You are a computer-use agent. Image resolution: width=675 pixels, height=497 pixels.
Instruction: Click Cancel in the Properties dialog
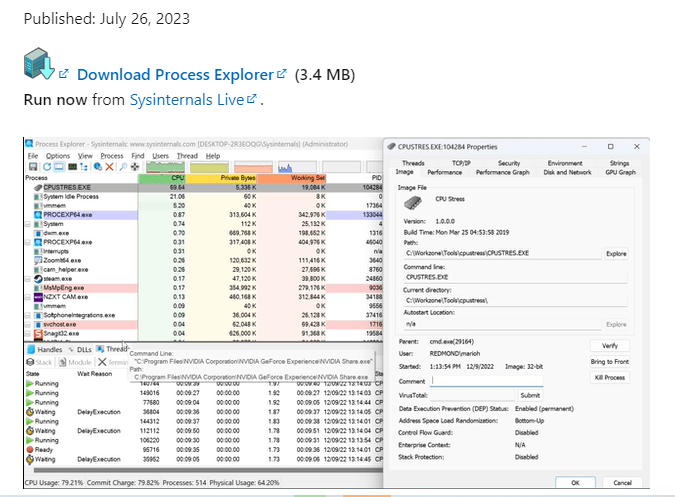[622, 482]
